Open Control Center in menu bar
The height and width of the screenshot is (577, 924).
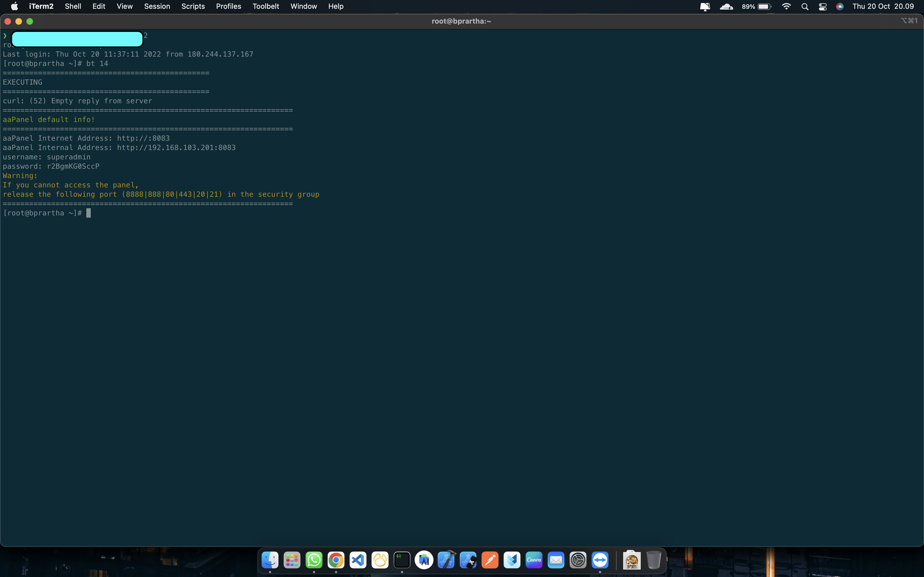tap(823, 7)
